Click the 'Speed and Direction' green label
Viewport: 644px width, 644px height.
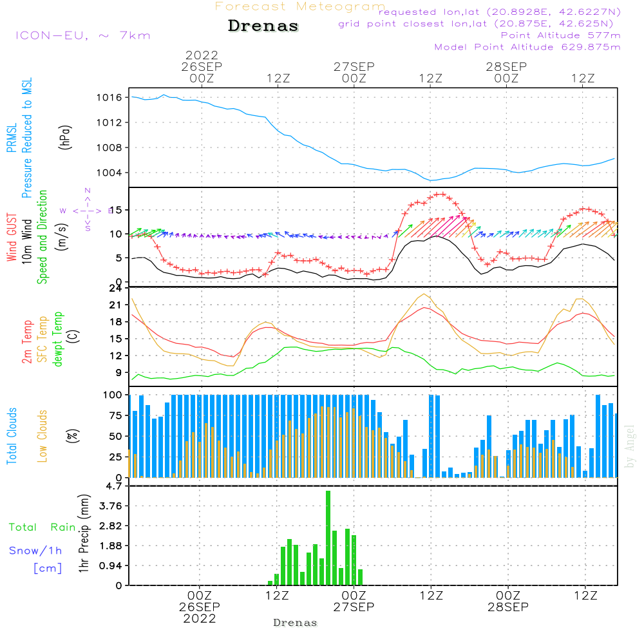[43, 237]
